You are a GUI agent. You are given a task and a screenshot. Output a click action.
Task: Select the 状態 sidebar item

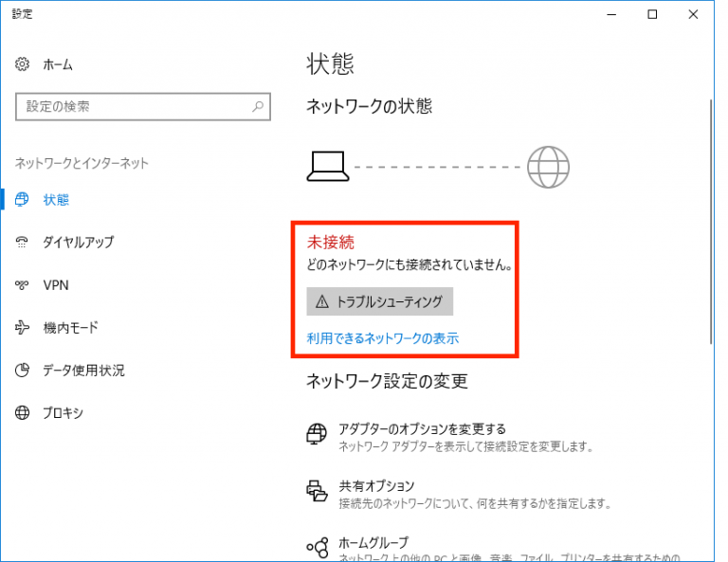pos(56,200)
